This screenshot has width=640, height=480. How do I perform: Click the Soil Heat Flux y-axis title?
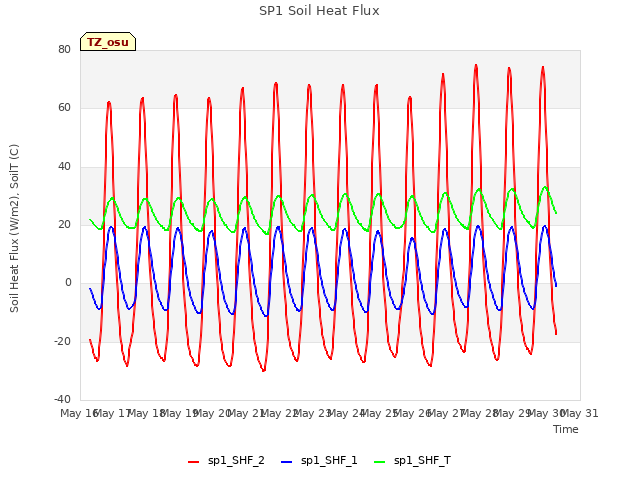14,228
